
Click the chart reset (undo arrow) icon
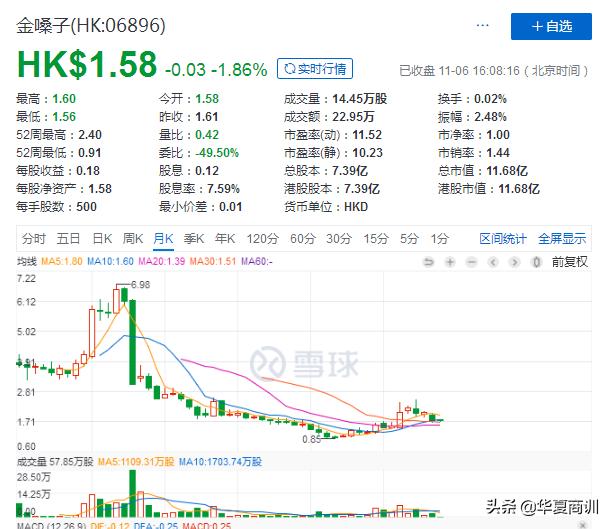click(x=429, y=262)
